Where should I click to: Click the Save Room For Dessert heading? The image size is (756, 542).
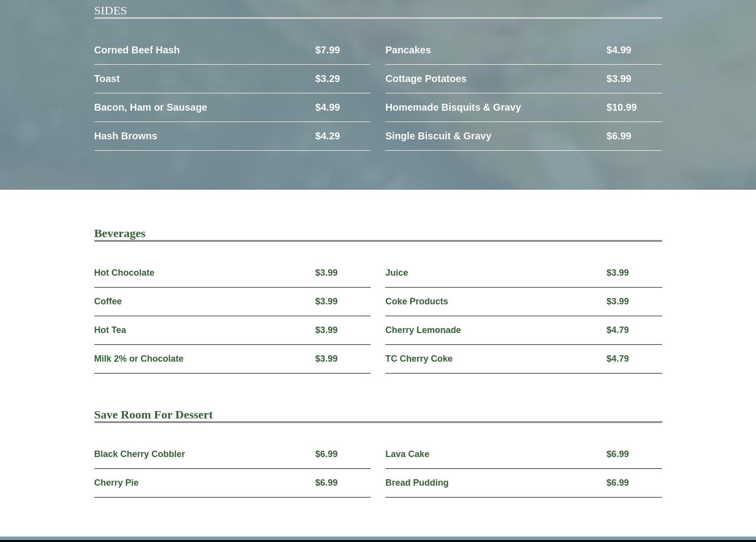[153, 415]
